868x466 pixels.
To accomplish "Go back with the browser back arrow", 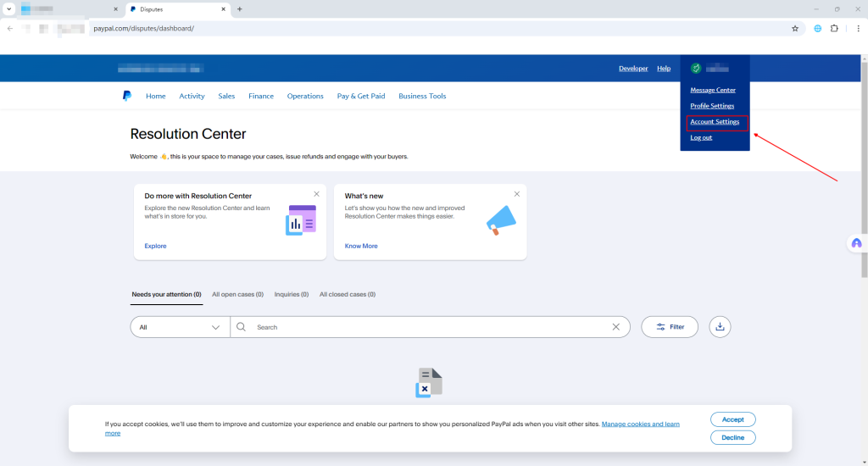I will (x=10, y=28).
